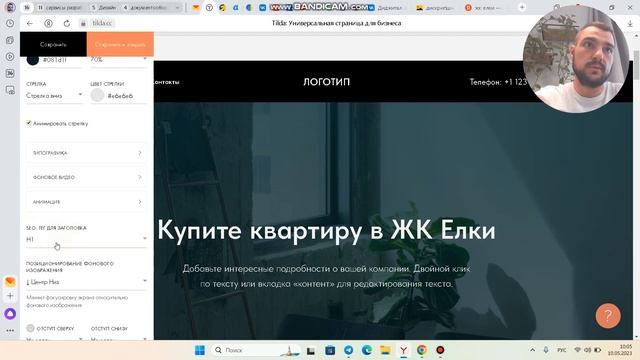This screenshot has height=360, width=640.
Task: Open a new browser tab with plus
Action: click(x=522, y=7)
